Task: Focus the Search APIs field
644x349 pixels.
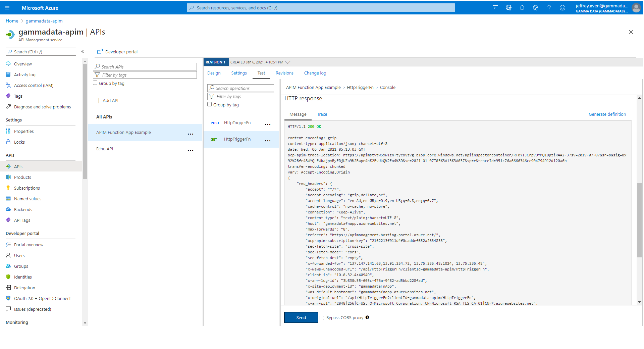Action: [145, 66]
